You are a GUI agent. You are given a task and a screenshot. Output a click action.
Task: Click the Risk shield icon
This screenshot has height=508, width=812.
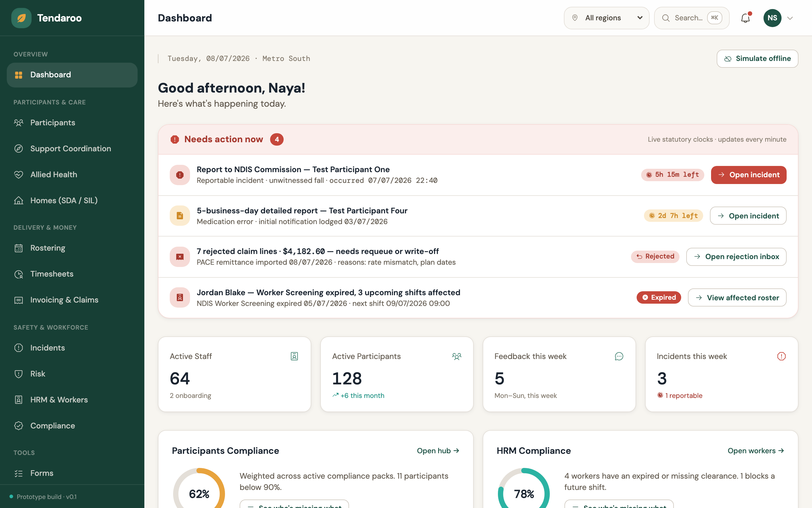pyautogui.click(x=19, y=374)
